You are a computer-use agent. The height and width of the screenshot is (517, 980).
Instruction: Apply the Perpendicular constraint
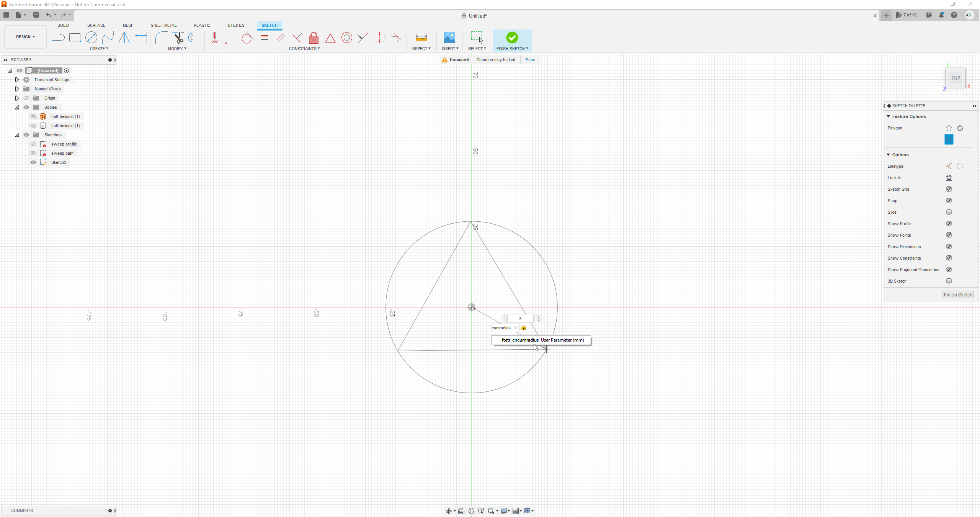pyautogui.click(x=297, y=38)
